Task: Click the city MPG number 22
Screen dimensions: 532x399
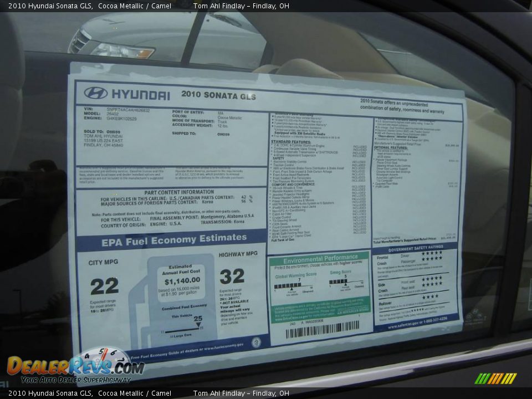Action: click(x=105, y=286)
